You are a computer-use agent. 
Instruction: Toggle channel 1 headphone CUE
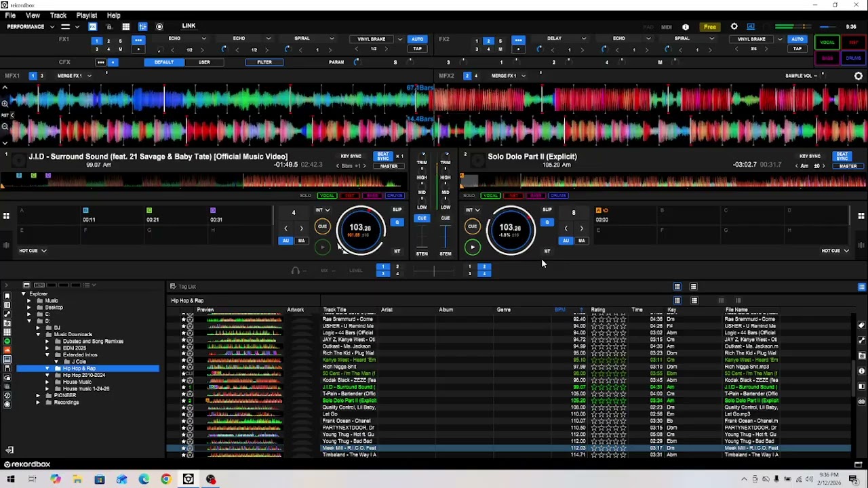pos(422,218)
